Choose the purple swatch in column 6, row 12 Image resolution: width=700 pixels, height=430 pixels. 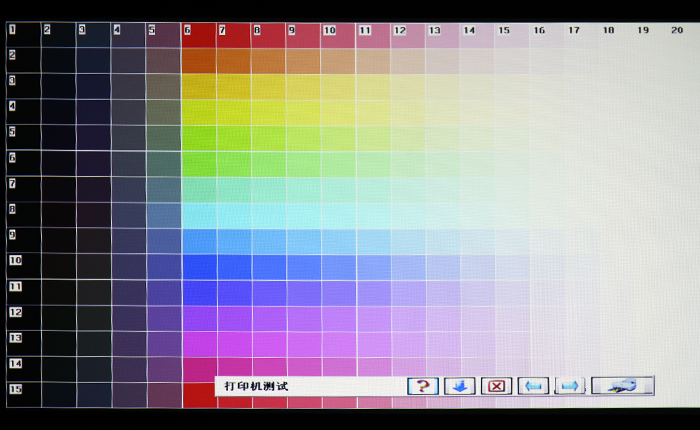[x=198, y=318]
